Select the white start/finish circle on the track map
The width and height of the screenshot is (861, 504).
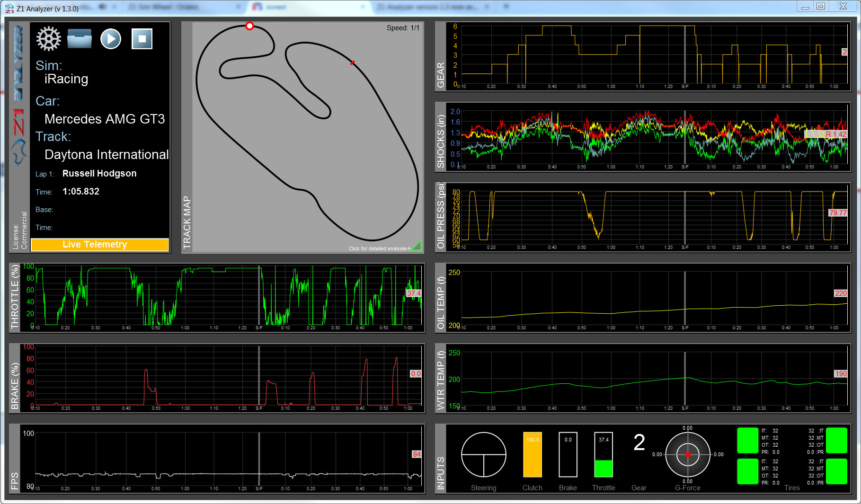point(249,26)
